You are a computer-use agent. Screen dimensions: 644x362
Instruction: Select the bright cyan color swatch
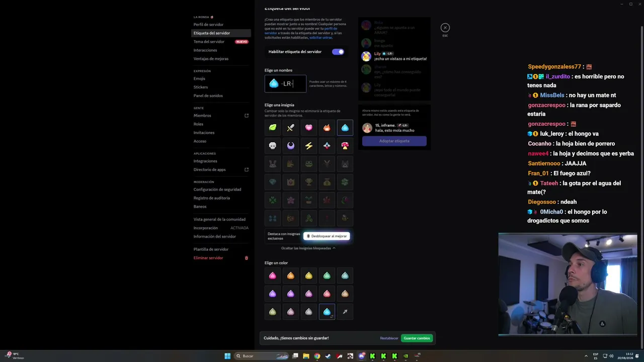coord(327,312)
